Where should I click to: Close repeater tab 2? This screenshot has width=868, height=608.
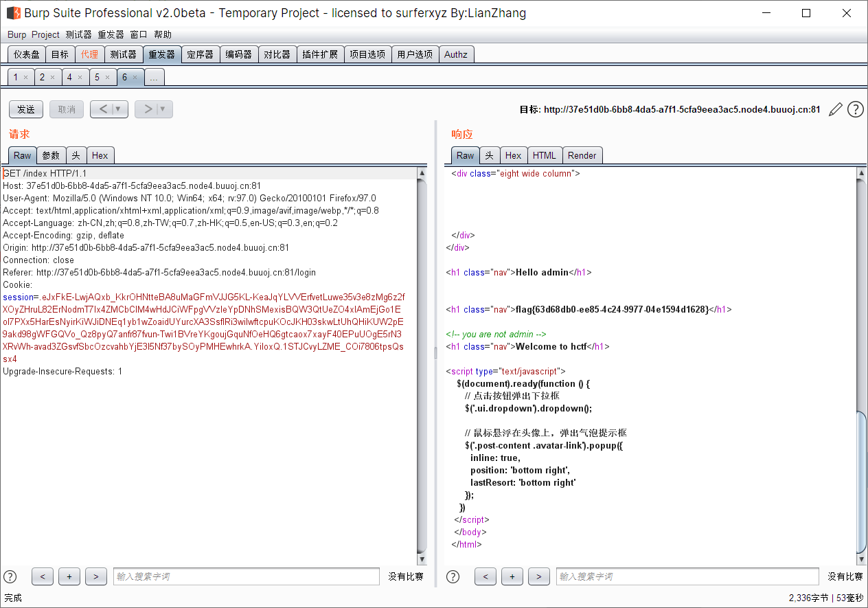click(54, 78)
